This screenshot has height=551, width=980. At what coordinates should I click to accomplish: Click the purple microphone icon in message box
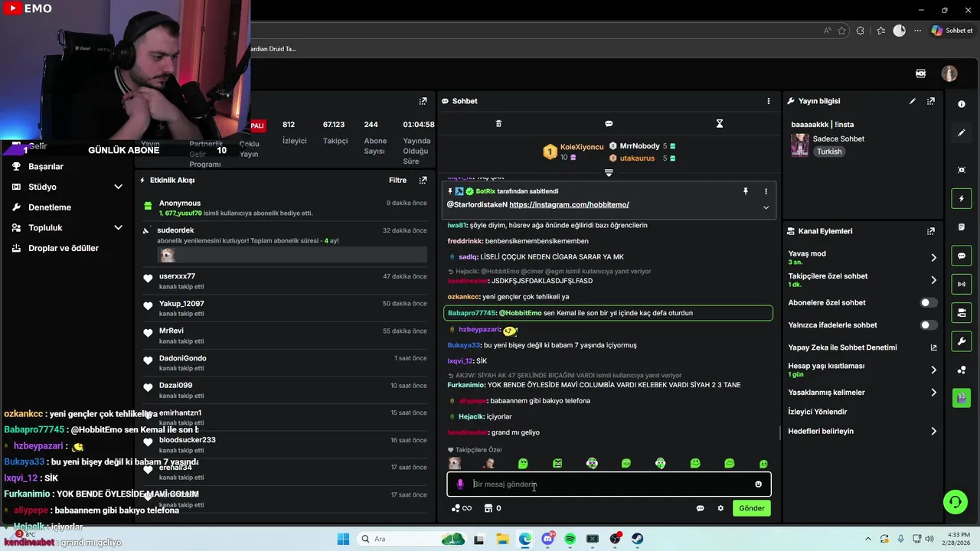click(460, 484)
